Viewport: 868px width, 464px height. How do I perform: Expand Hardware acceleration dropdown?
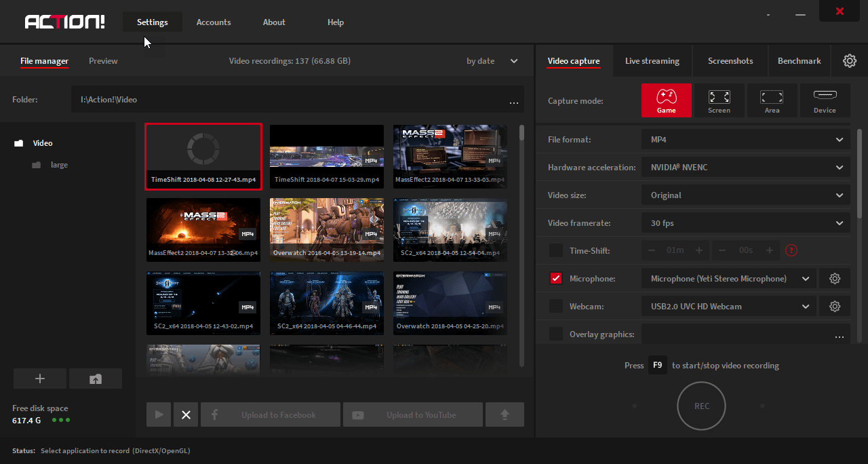point(746,168)
